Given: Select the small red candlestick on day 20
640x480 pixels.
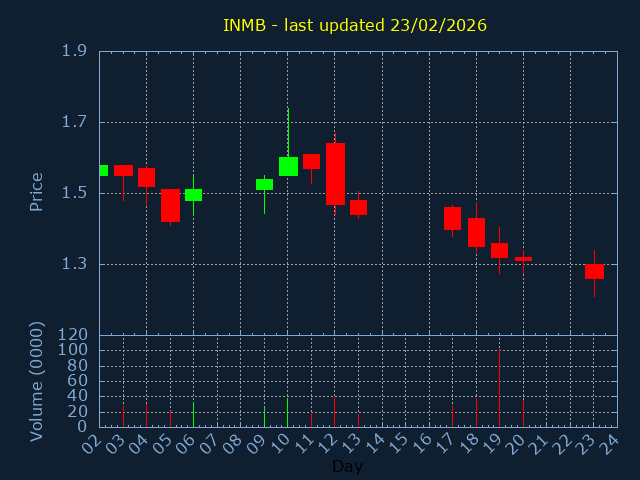Looking at the screenshot, I should 523,259.
